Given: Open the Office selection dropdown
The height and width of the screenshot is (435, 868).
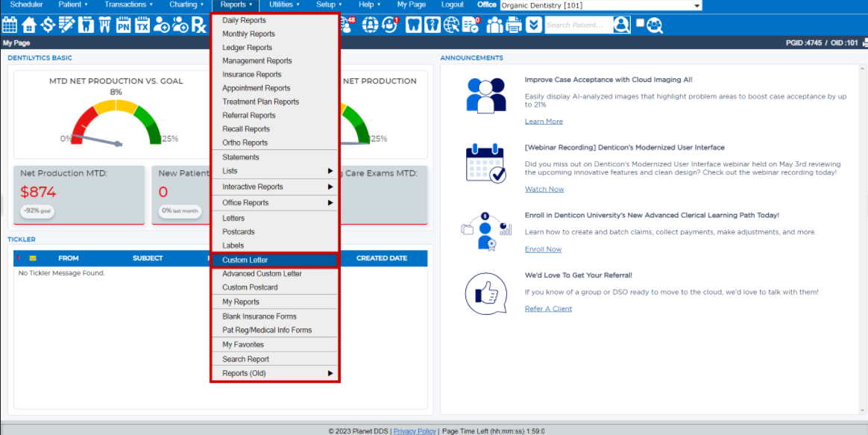Looking at the screenshot, I should (x=600, y=5).
